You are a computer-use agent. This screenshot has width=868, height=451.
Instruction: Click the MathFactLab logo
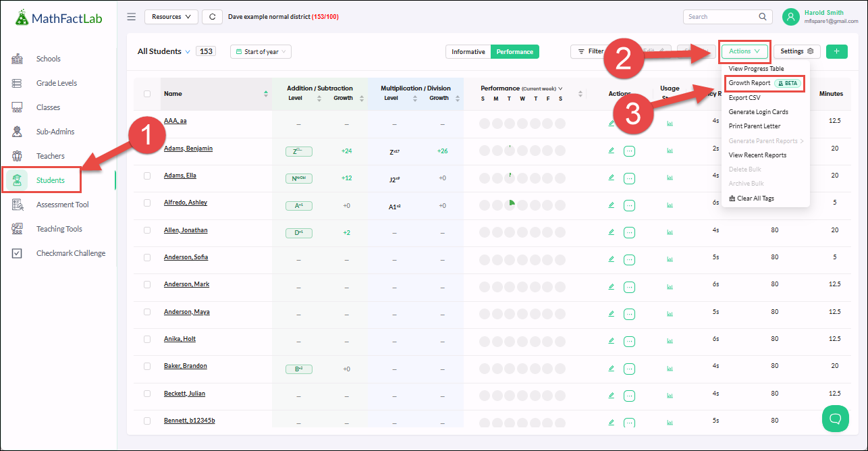click(x=59, y=18)
